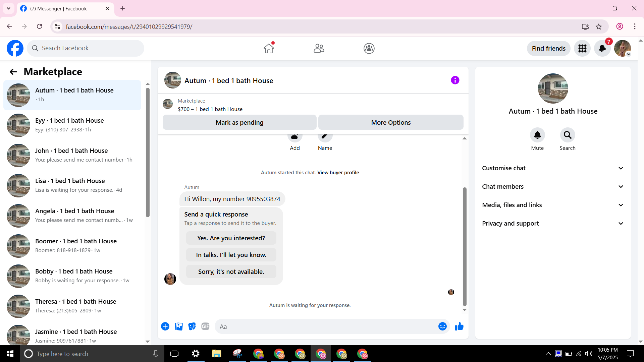Image resolution: width=644 pixels, height=362 pixels.
Task: Click the conversation scrollbar thumb
Action: coord(465,246)
